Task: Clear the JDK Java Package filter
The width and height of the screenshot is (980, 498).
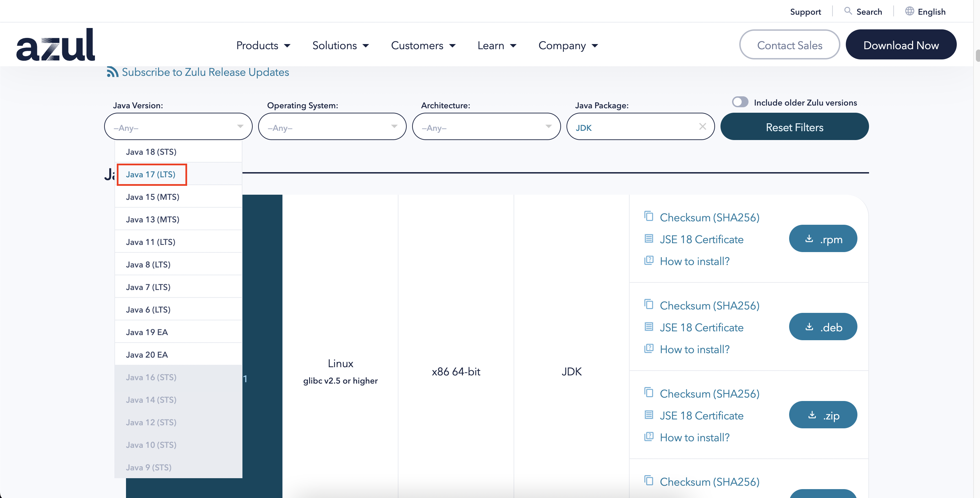Action: [x=702, y=127]
